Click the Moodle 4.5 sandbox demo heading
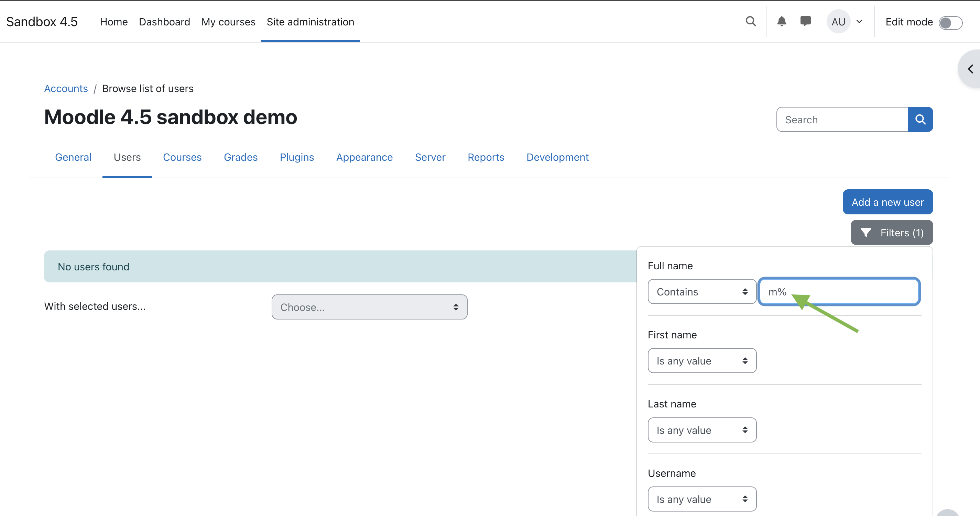Viewport: 980px width, 516px height. (171, 117)
